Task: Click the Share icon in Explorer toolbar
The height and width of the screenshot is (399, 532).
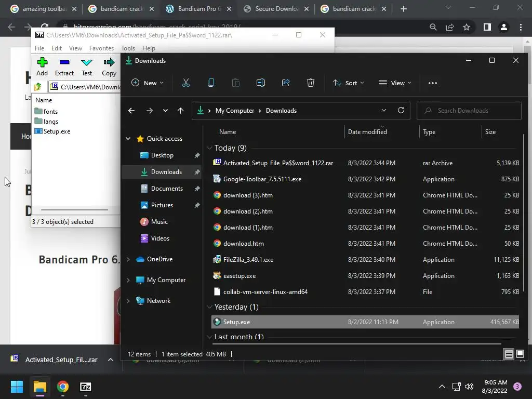Action: 286,83
